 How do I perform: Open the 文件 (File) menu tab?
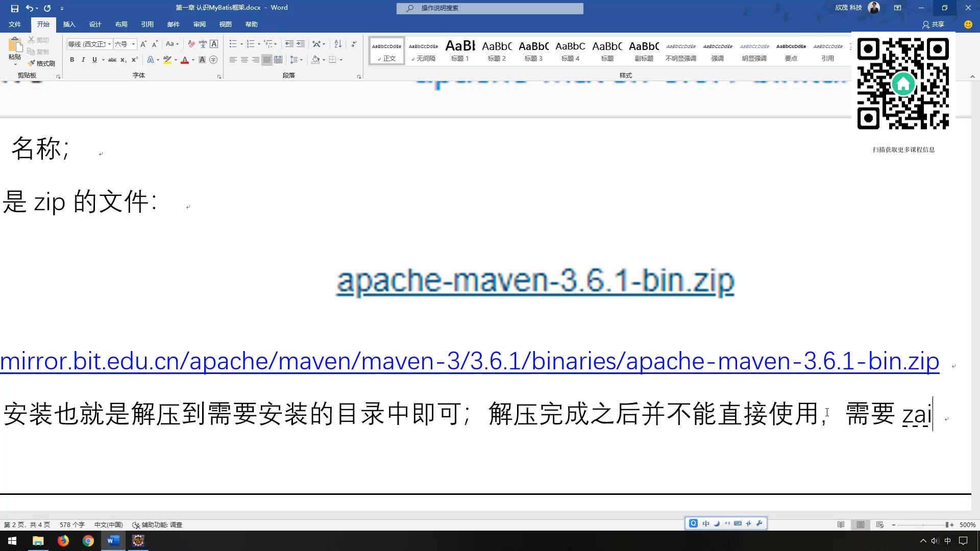pos(15,24)
